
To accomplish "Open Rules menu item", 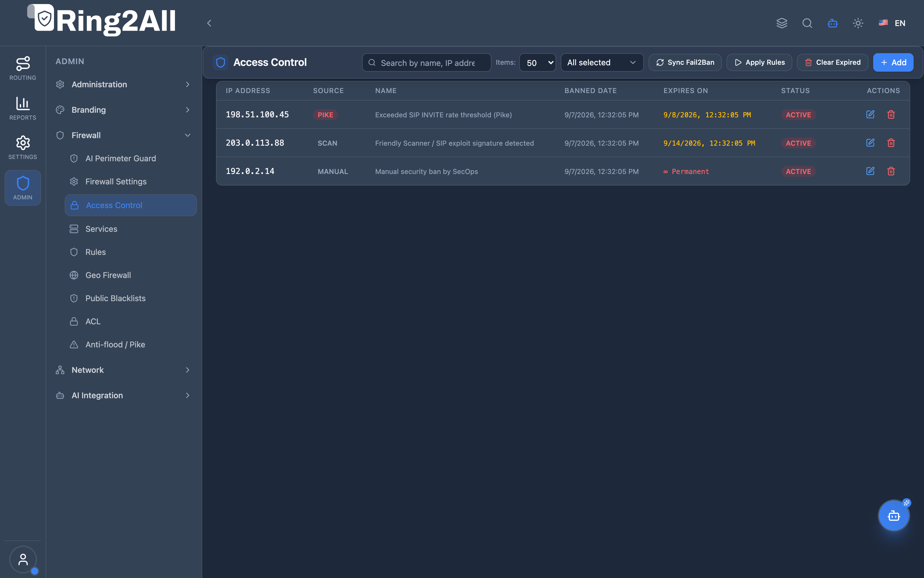I will pos(131,252).
